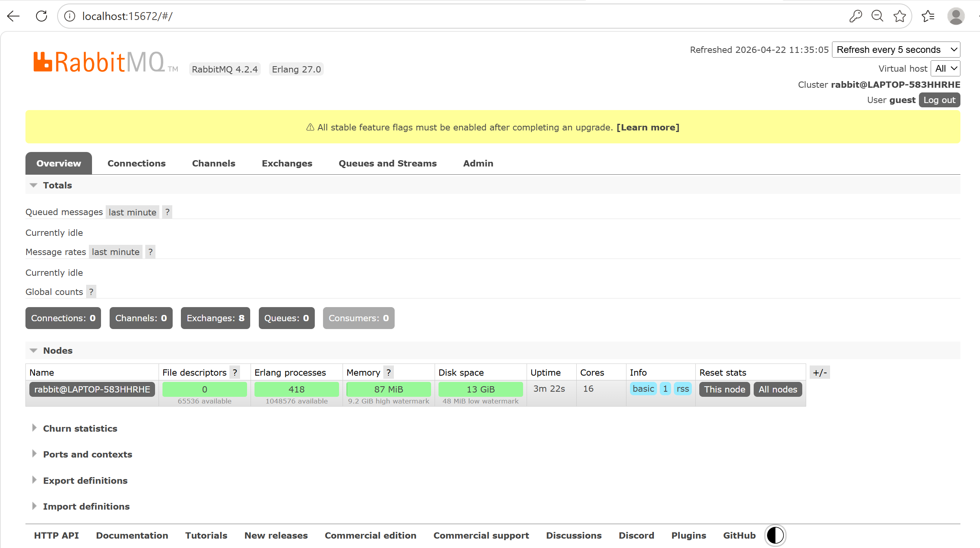Click help icon beside Memory column
The width and height of the screenshot is (980, 548).
pos(388,373)
